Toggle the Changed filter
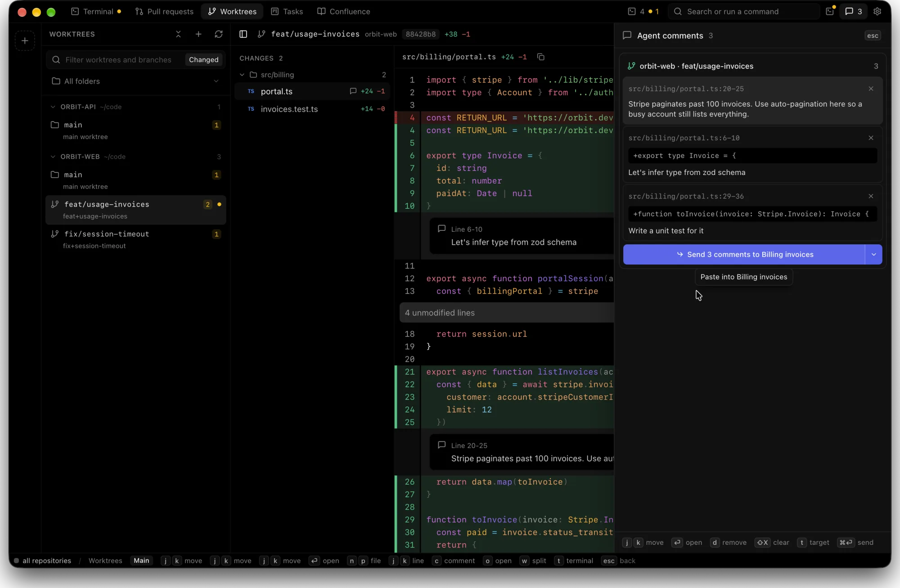Screen dimensions: 900x588 click(203, 60)
